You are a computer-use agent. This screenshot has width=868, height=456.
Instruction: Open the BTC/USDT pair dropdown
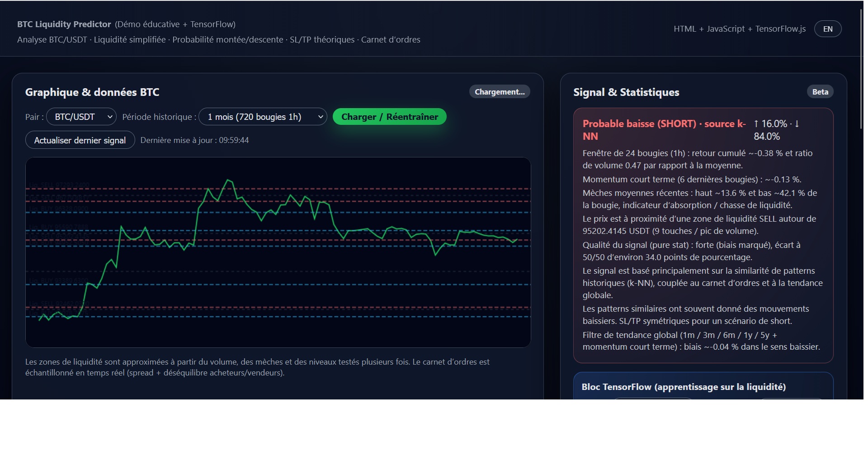click(x=81, y=117)
